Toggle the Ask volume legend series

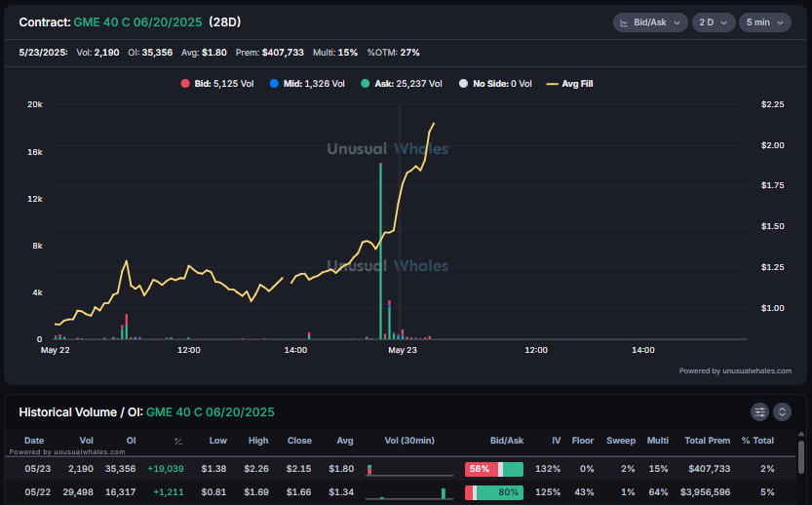(402, 84)
